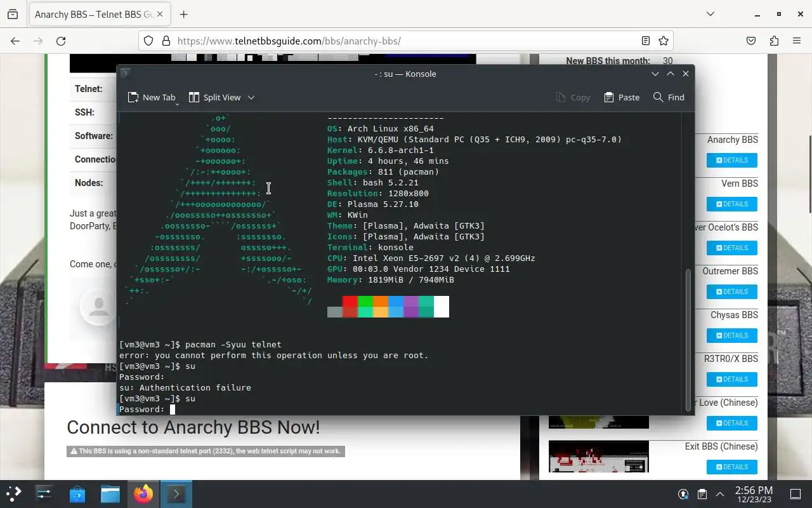This screenshot has width=812, height=508.
Task: Open Discover software center from taskbar
Action: tap(77, 493)
